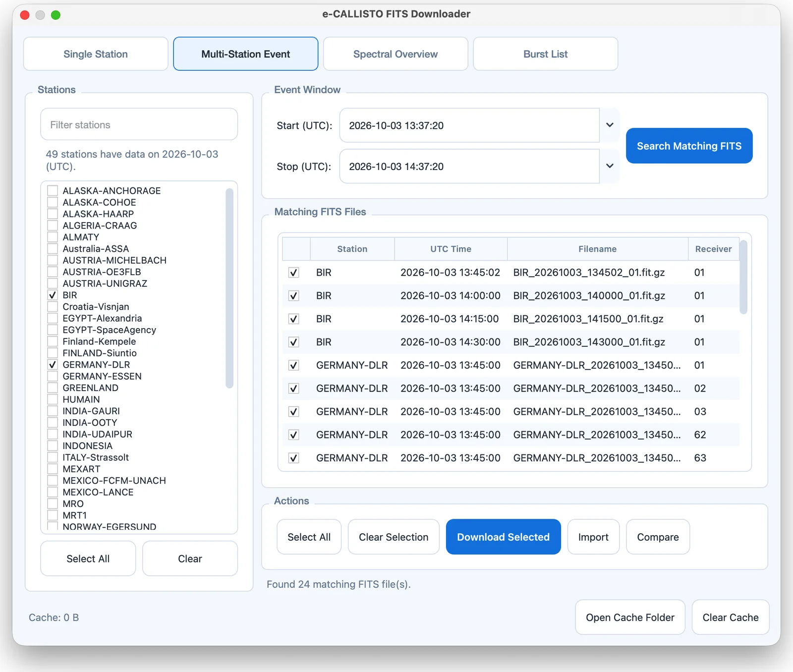Click Clear under Stations list
Viewport: 793px width, 672px height.
tap(190, 559)
